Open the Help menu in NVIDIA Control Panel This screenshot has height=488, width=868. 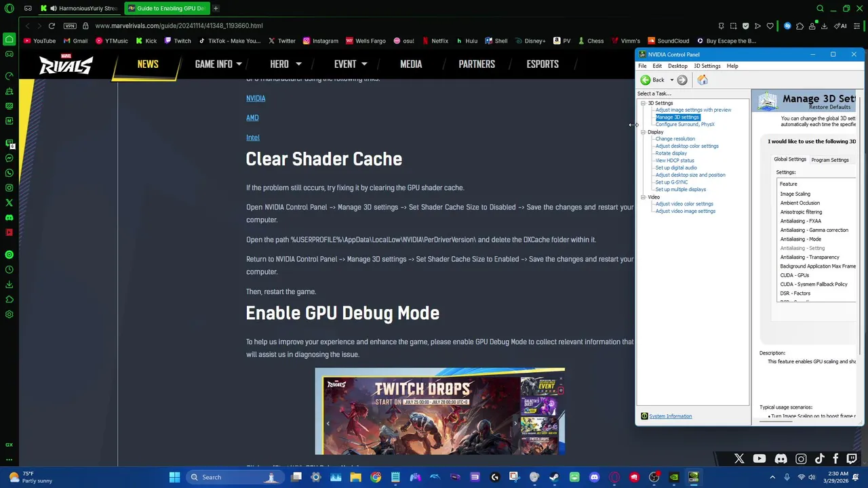(x=732, y=66)
